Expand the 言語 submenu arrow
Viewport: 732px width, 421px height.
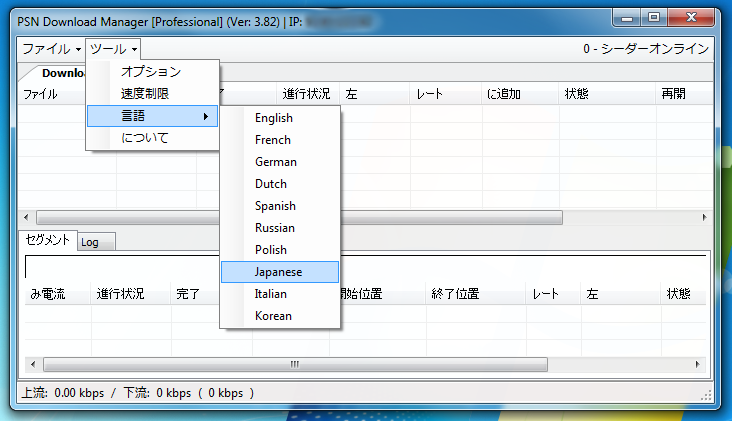click(x=205, y=116)
